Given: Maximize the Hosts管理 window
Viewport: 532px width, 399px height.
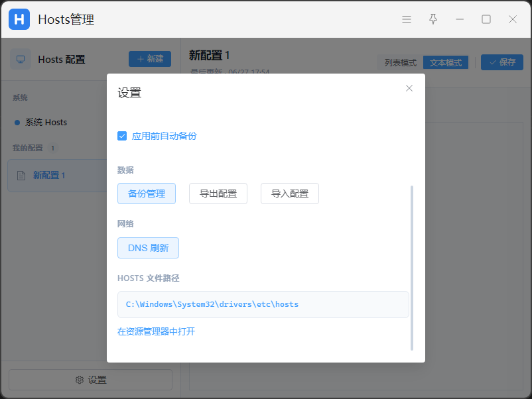Looking at the screenshot, I should (486, 19).
